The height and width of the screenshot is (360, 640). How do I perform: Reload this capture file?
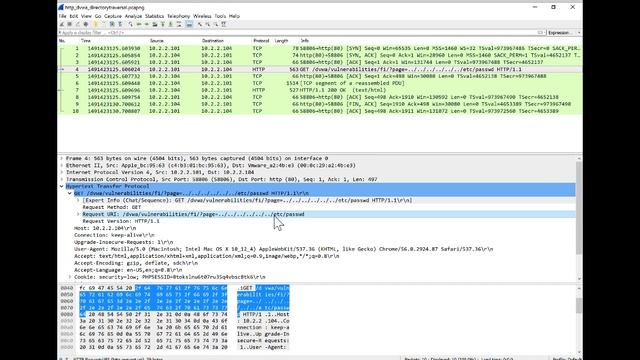120,24
